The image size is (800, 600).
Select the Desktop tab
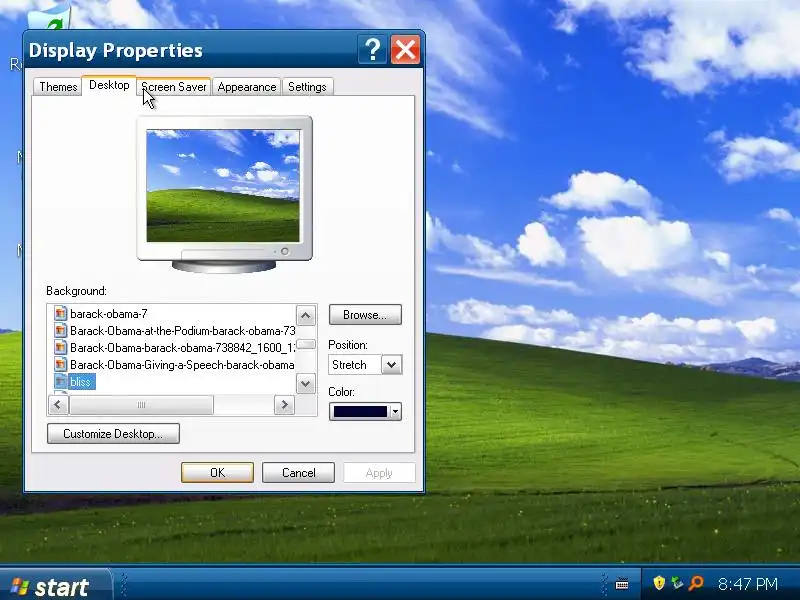(109, 85)
